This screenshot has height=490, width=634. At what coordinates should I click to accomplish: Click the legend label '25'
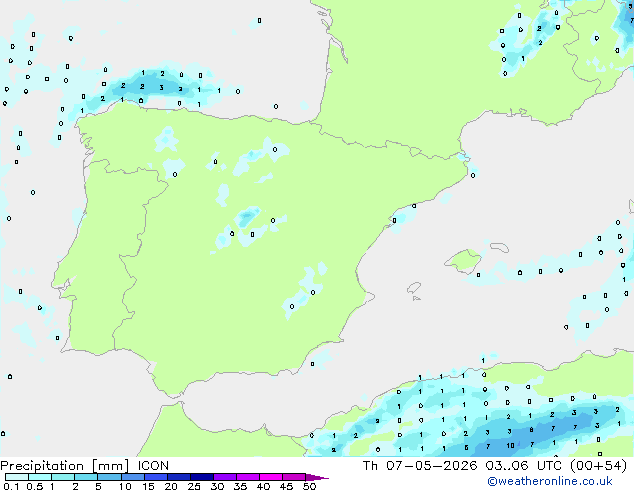pyautogui.click(x=194, y=486)
